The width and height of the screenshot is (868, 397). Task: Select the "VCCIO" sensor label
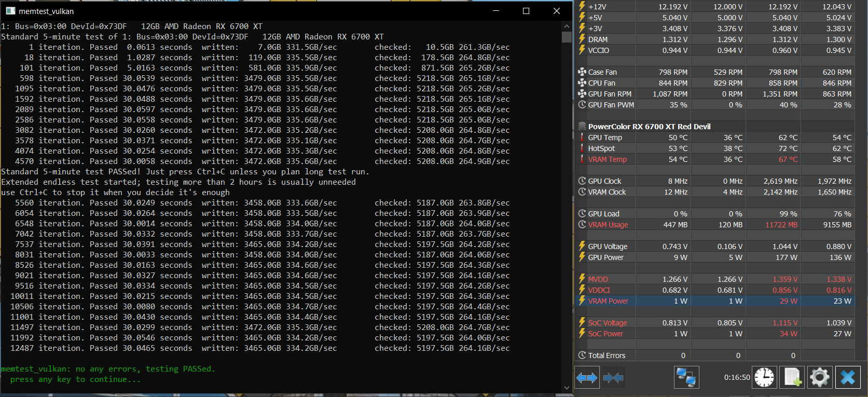[599, 50]
